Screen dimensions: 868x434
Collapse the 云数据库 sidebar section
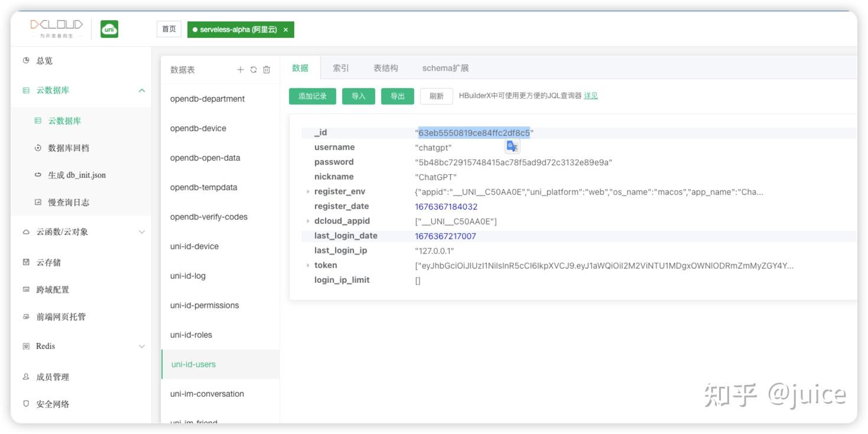pyautogui.click(x=142, y=90)
